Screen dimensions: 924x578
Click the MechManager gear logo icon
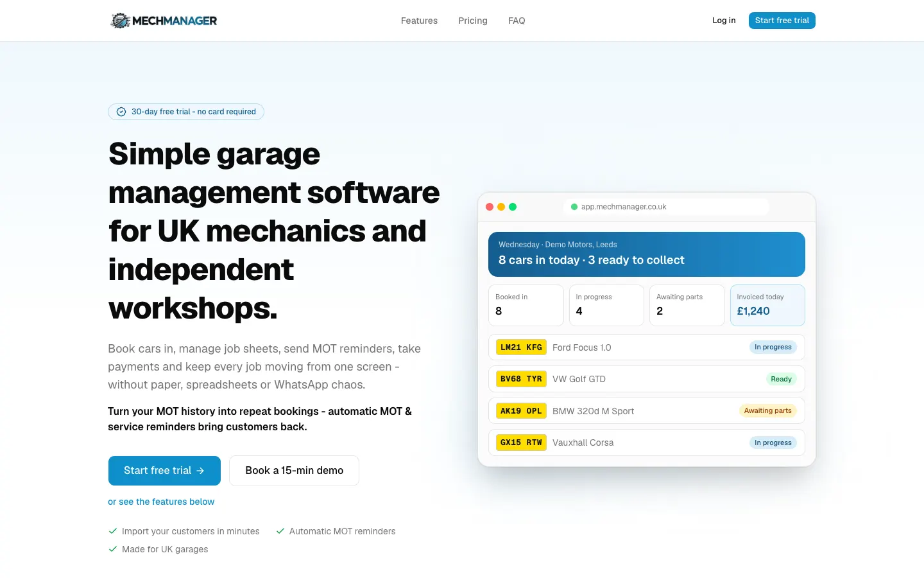(120, 21)
